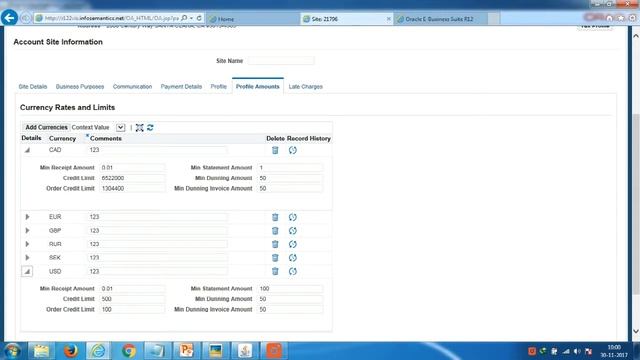Delete the SEK currency row
Viewport: 640px width, 360px height.
click(275, 258)
